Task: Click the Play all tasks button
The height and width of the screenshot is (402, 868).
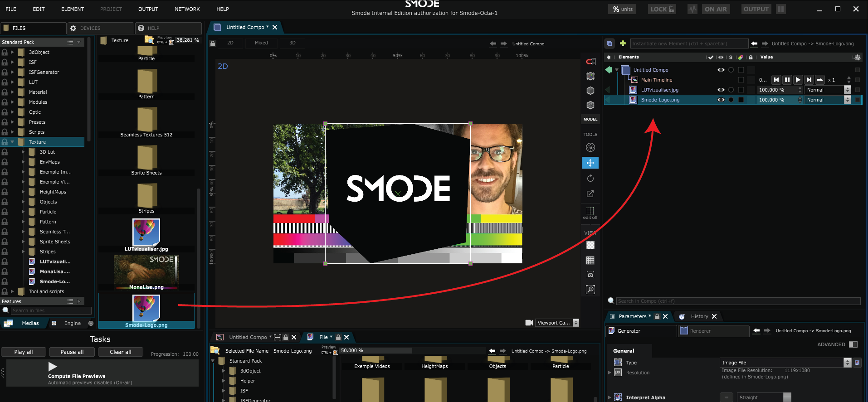Action: [24, 352]
